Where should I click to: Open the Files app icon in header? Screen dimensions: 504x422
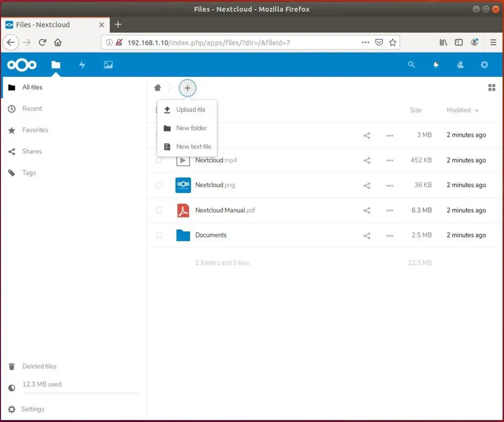click(x=56, y=65)
